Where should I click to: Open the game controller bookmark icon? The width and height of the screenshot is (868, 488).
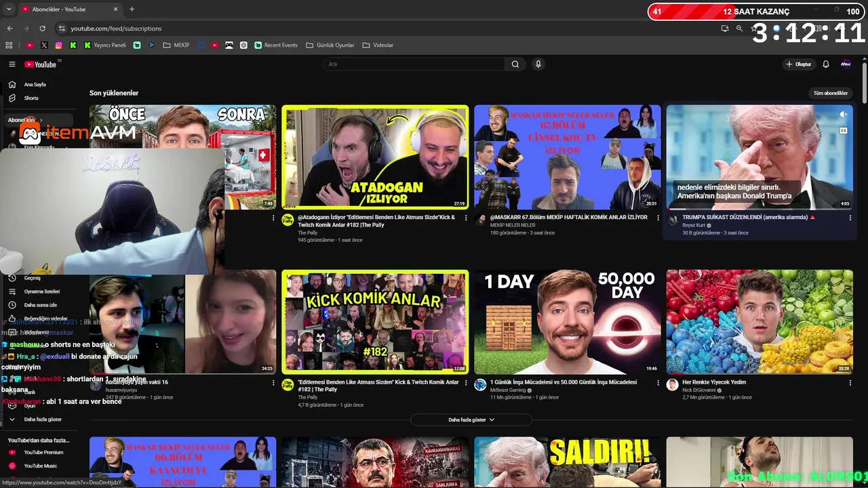point(229,45)
